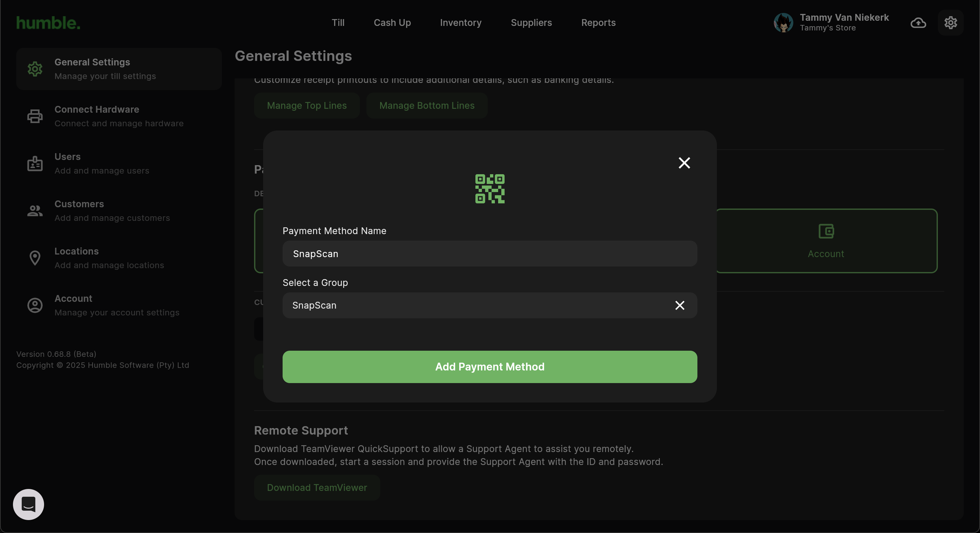Click the General Settings page heading
The width and height of the screenshot is (980, 533).
point(293,56)
